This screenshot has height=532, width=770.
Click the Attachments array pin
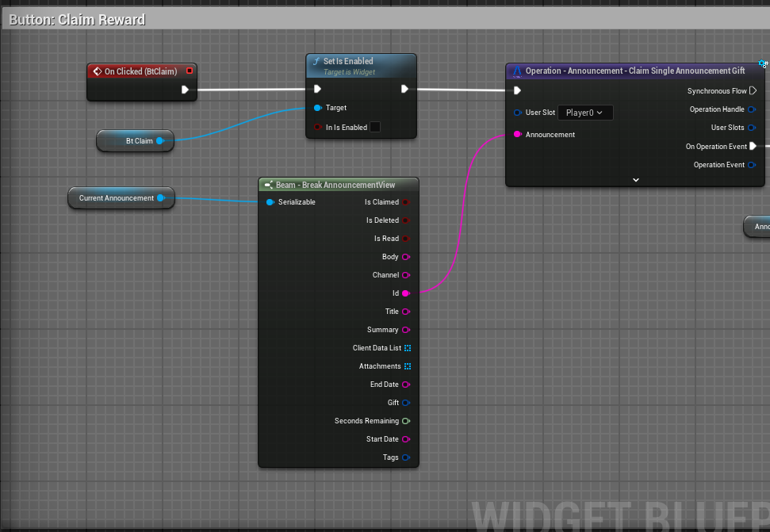(x=408, y=366)
